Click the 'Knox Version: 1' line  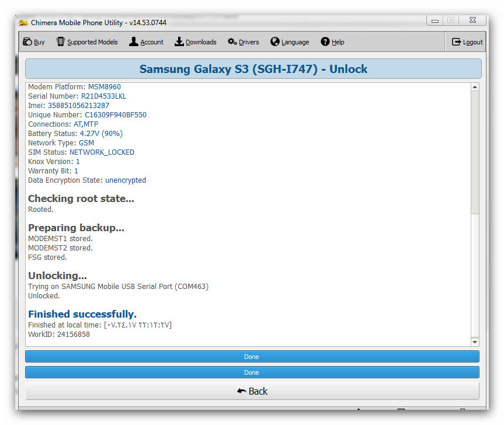[54, 162]
